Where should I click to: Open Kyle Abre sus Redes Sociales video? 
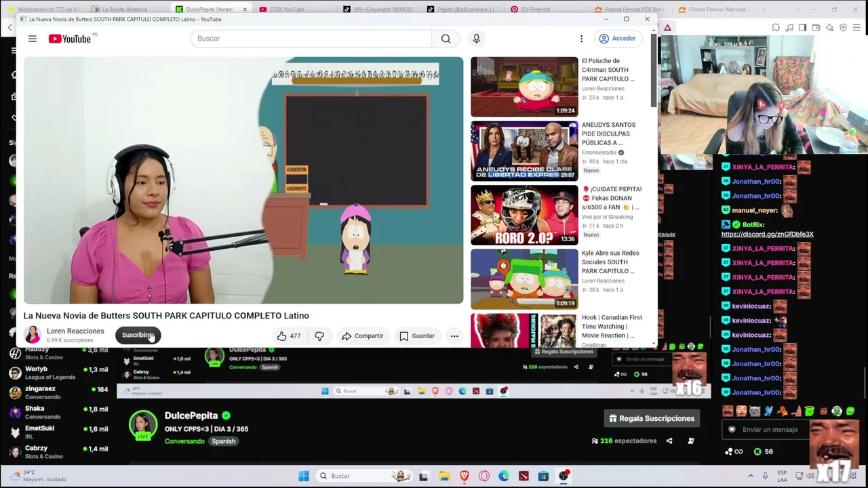pyautogui.click(x=524, y=279)
